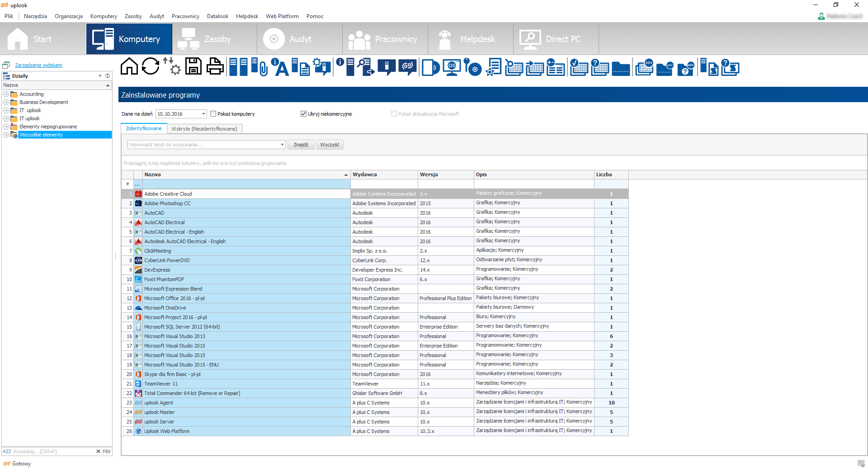
Task: Click the server with paperclip icon
Action: (x=259, y=66)
